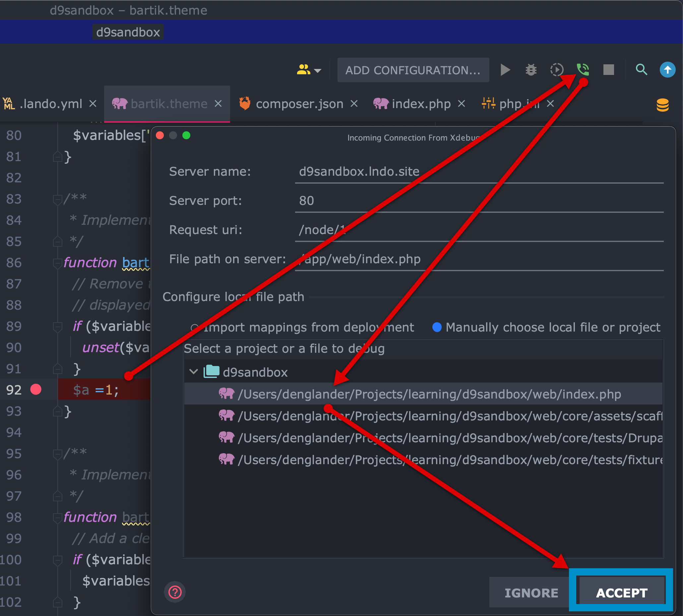The height and width of the screenshot is (616, 683).
Task: Collapse the docblock fold on line 95
Action: click(x=58, y=454)
